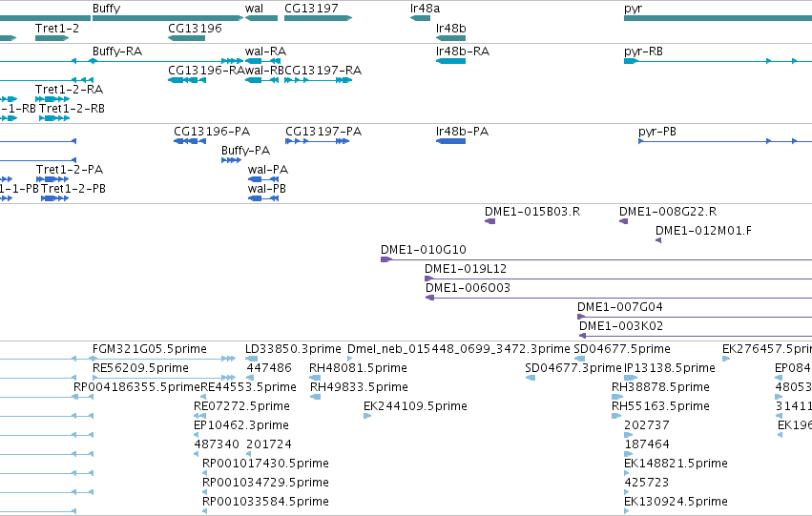Select the EK148821.5prime EST
The height and width of the screenshot is (516, 812).
(x=627, y=474)
